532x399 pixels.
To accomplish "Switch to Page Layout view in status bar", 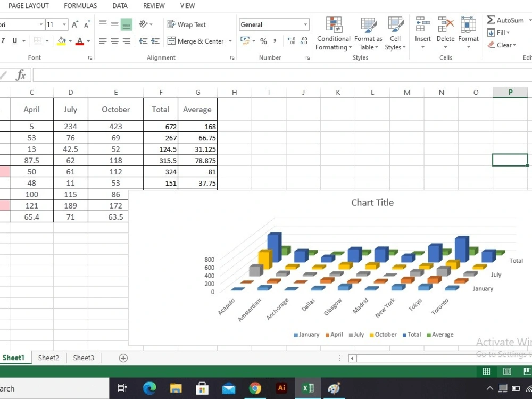I will pyautogui.click(x=507, y=371).
